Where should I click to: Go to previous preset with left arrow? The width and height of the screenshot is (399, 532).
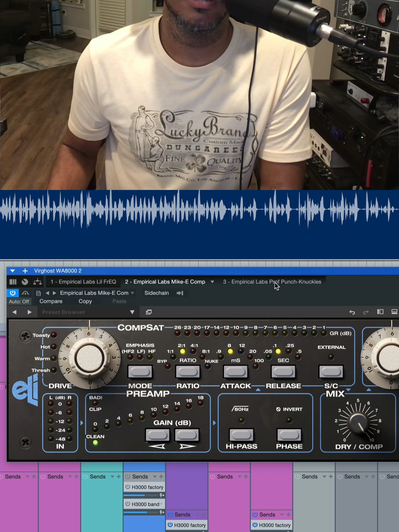(x=47, y=293)
